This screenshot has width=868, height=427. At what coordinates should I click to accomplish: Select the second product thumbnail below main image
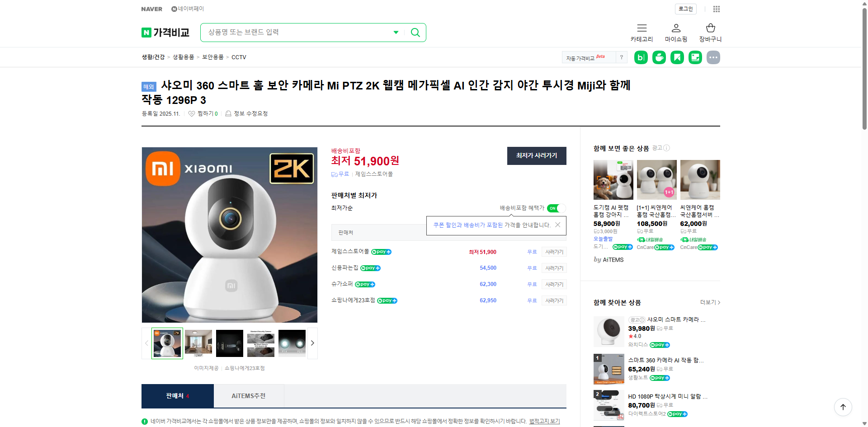pyautogui.click(x=198, y=343)
